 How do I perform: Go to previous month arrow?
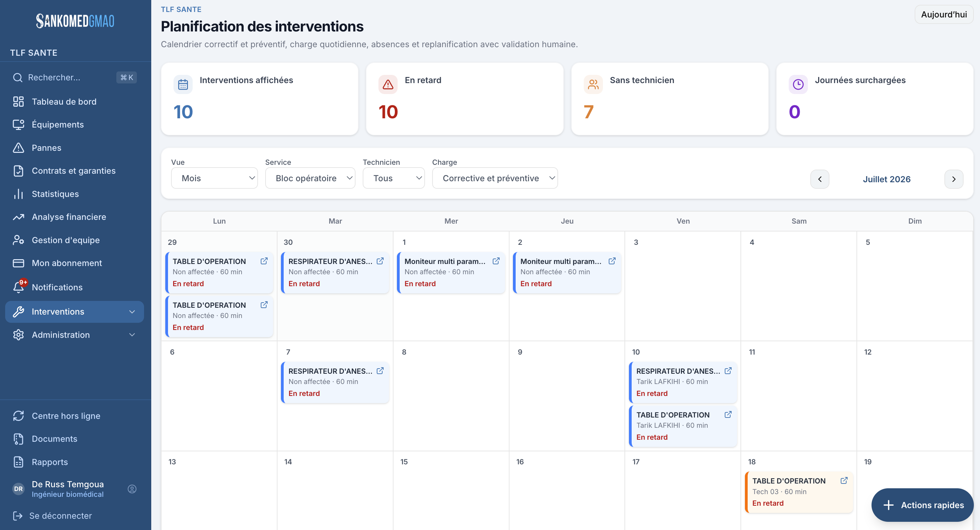point(820,179)
